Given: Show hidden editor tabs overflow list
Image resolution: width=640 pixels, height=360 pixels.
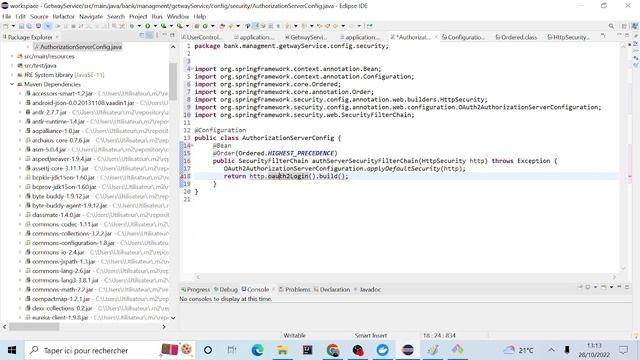Looking at the screenshot, I should (x=603, y=37).
